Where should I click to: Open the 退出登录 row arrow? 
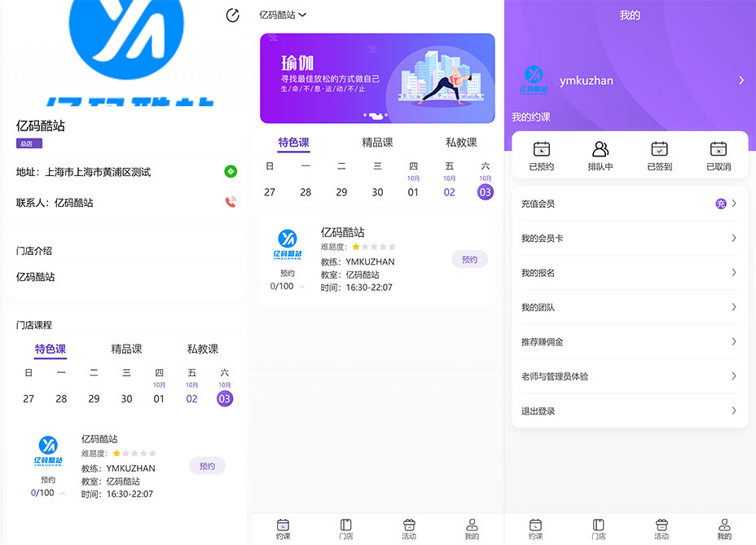[x=734, y=411]
